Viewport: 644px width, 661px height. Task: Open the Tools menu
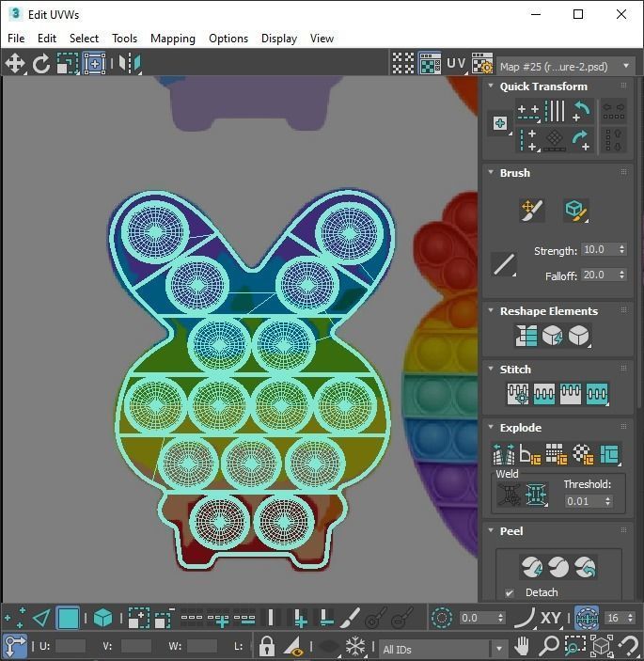tap(124, 39)
